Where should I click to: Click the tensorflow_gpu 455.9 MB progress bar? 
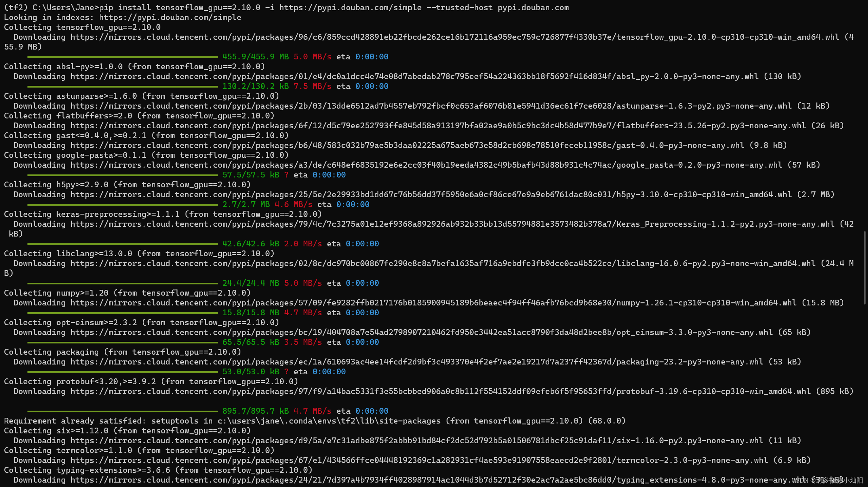click(x=122, y=57)
